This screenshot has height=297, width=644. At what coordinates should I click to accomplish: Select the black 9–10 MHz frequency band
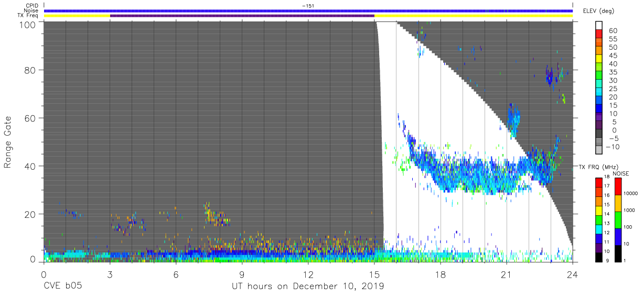click(x=599, y=257)
